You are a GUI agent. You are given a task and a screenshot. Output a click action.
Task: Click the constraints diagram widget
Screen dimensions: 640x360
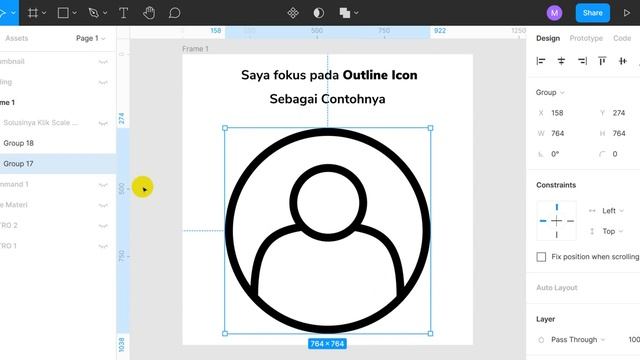point(556,221)
